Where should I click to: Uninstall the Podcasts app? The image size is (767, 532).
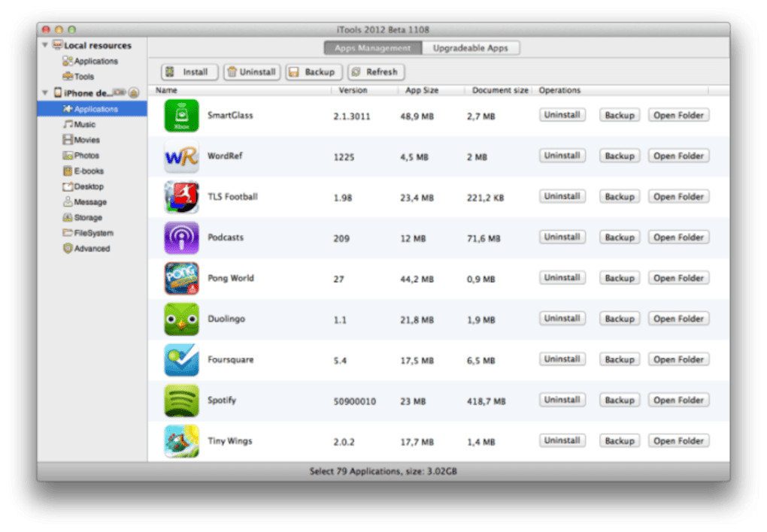pos(562,237)
